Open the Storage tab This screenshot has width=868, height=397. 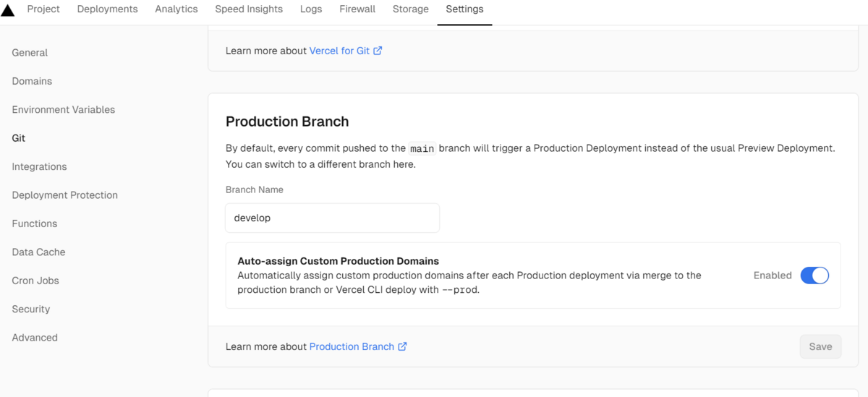411,9
